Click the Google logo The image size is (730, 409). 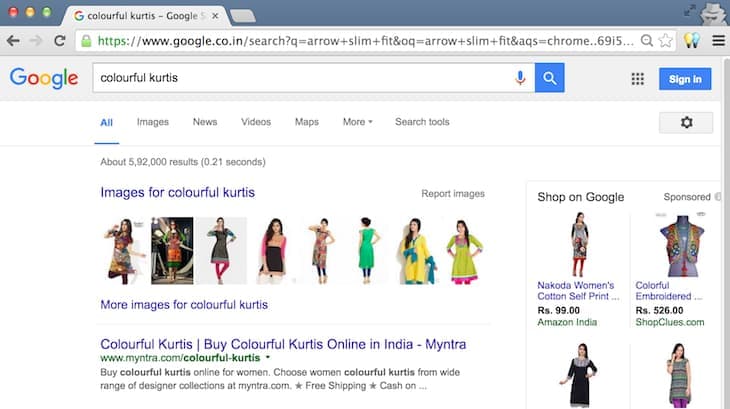[x=44, y=78]
